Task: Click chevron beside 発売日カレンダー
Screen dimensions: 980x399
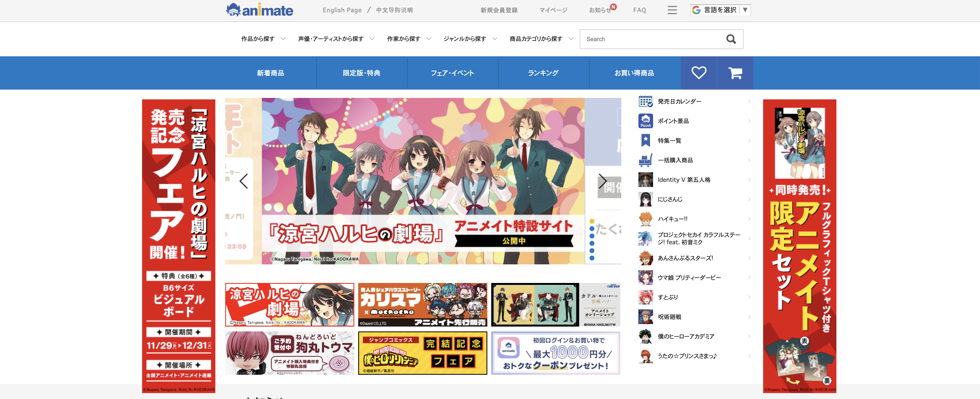Action: tap(749, 101)
